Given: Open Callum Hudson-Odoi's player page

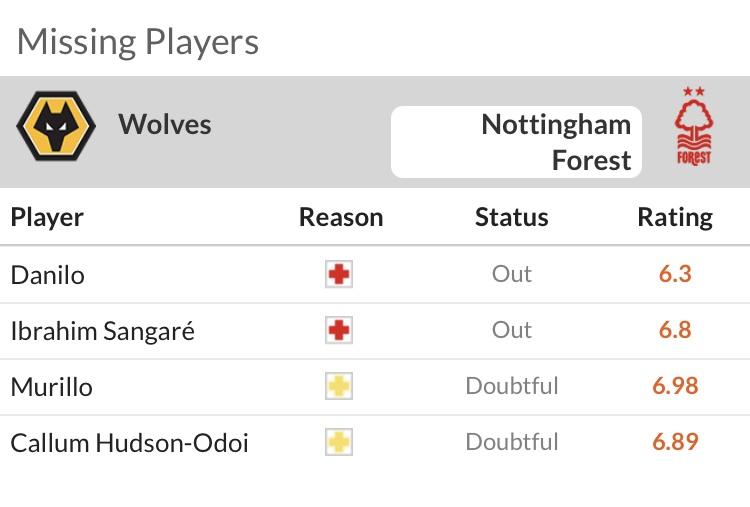Looking at the screenshot, I should (129, 443).
